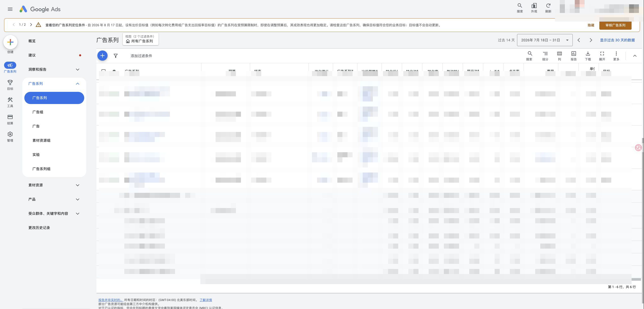The image size is (644, 309).
Task: Click the filter funnel icon
Action: (x=116, y=56)
